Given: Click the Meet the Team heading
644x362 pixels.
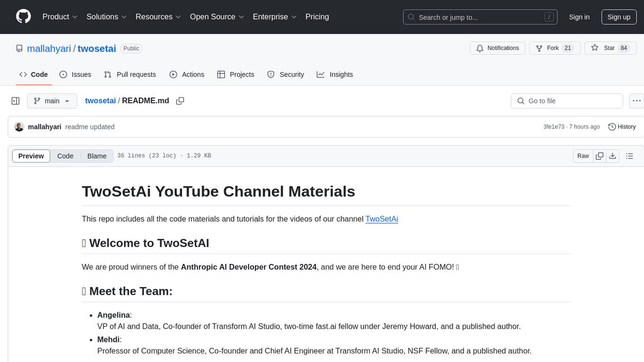Looking at the screenshot, I should click(127, 291).
